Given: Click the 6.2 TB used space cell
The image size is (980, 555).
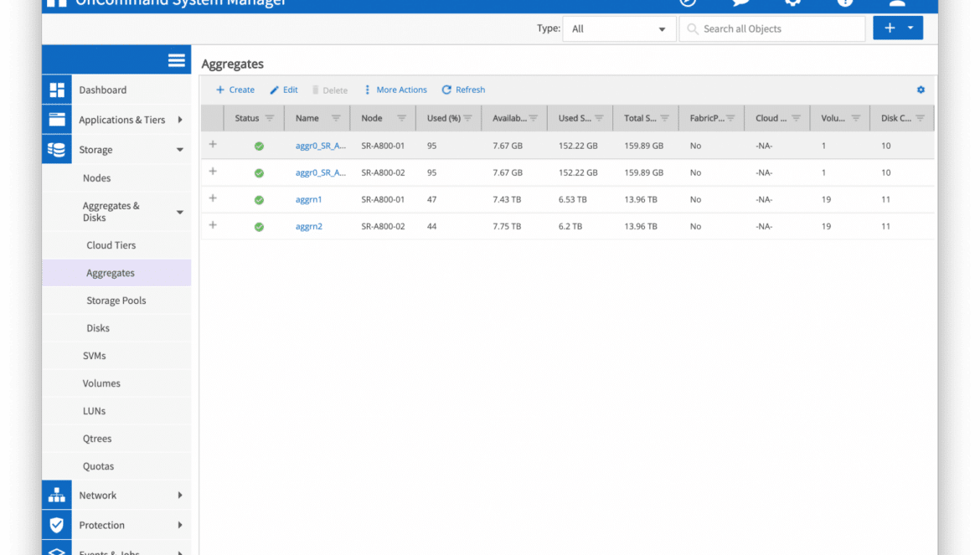Looking at the screenshot, I should click(x=570, y=227).
